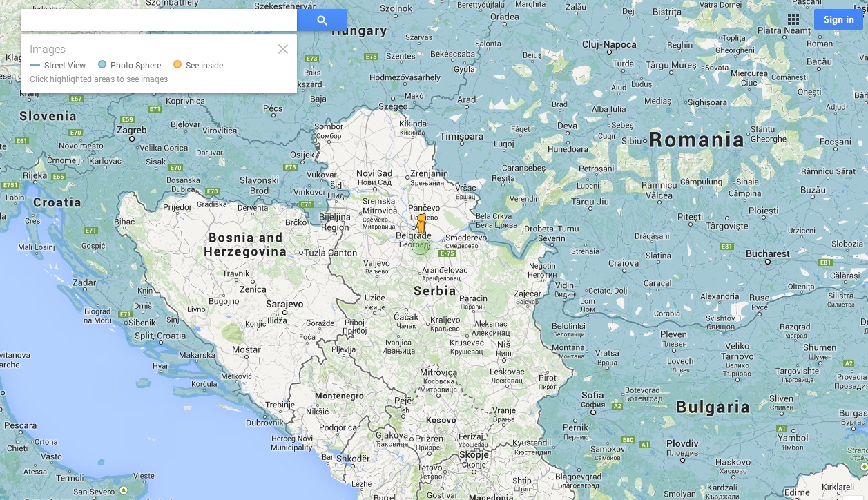Click the Zagreb city label
Viewport: 868px width, 500px height.
point(131,130)
